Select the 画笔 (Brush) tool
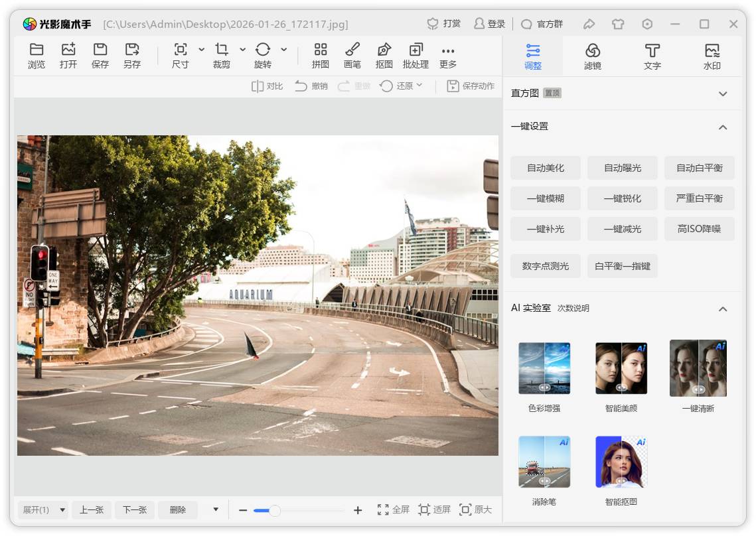Viewport: 756px width, 536px height. click(x=352, y=50)
